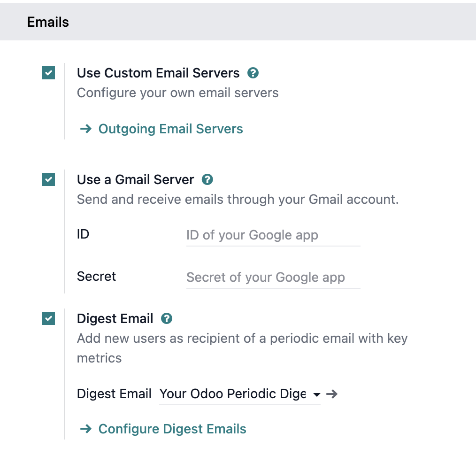Click the Use Custom Email Servers label
This screenshot has width=476, height=463.
click(x=158, y=73)
